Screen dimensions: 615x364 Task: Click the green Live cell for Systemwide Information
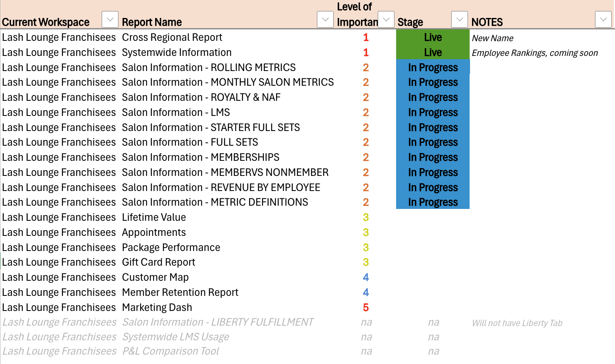click(433, 53)
